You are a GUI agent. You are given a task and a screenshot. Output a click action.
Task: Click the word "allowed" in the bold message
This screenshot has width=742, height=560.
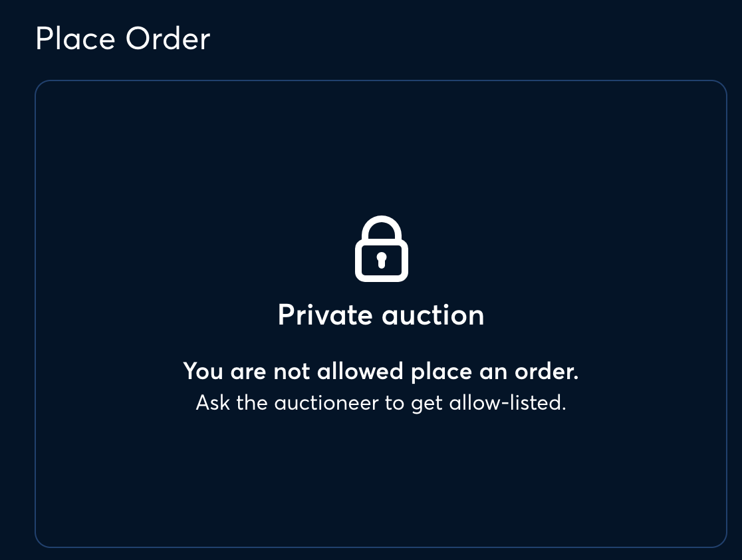[x=360, y=371]
